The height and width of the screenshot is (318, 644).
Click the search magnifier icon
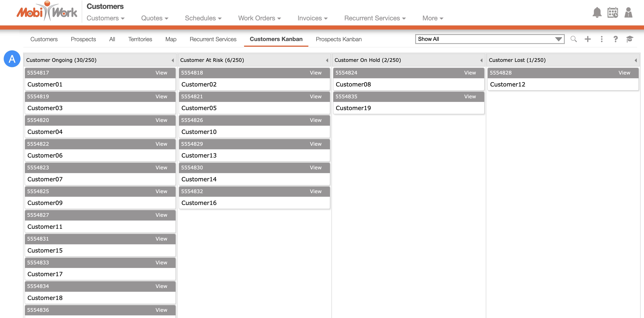[x=573, y=39]
